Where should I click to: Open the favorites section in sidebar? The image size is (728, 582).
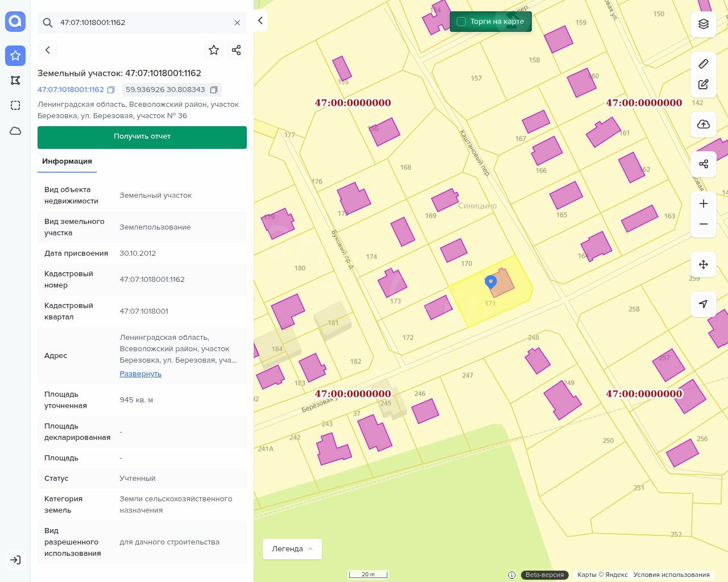point(15,56)
